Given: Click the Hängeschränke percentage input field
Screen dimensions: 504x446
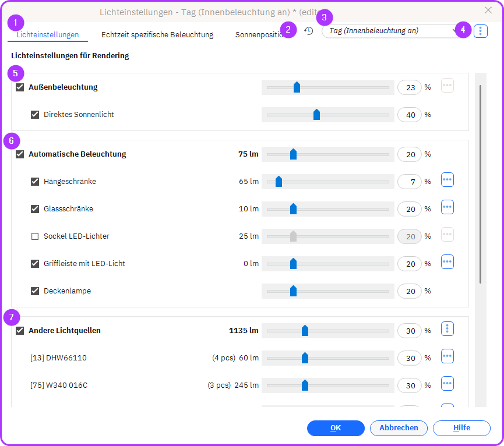Looking at the screenshot, I should [x=409, y=182].
